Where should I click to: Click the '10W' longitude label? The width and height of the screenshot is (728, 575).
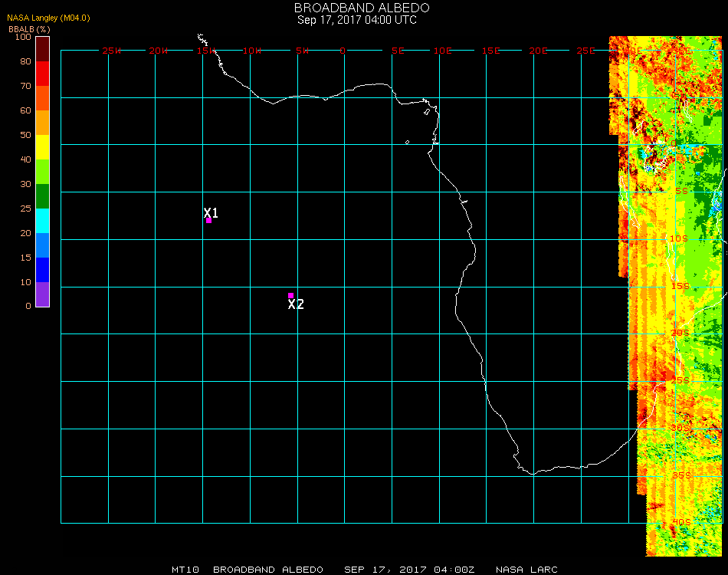(252, 51)
